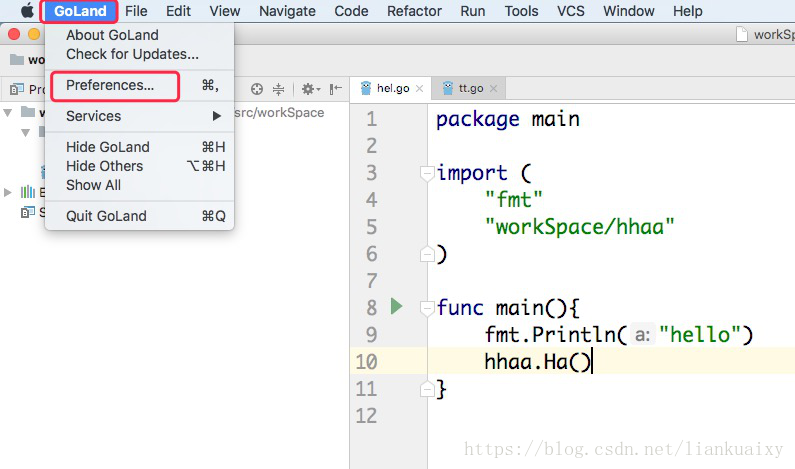
Task: Click the collapse all icon in project toolbar
Action: click(278, 89)
